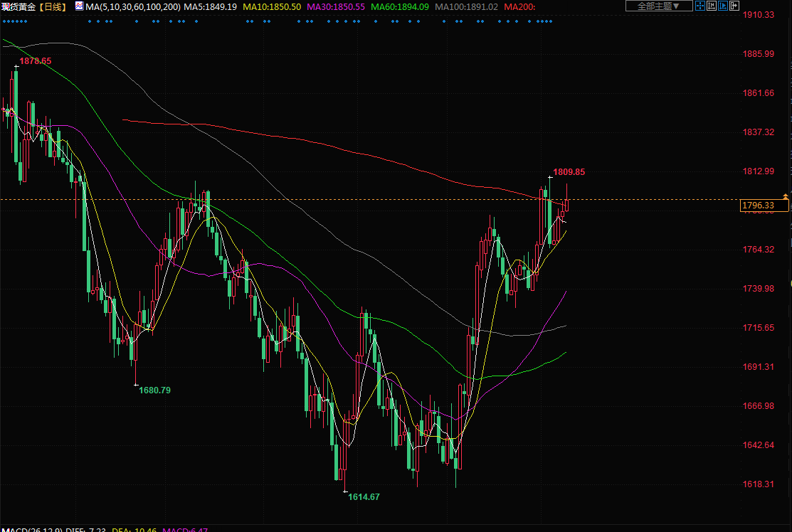Click the orange arrow marker above current price
Viewport: 792px width, 532px height.
786,196
